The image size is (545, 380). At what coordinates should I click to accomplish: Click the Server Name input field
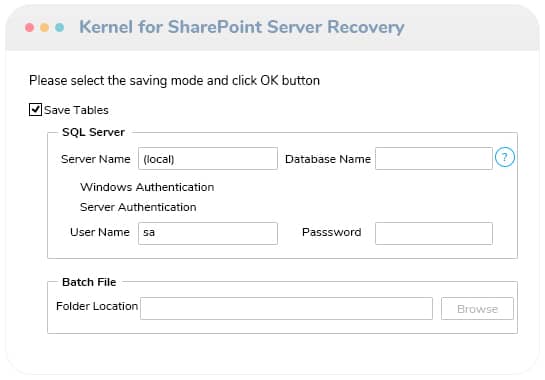point(208,159)
